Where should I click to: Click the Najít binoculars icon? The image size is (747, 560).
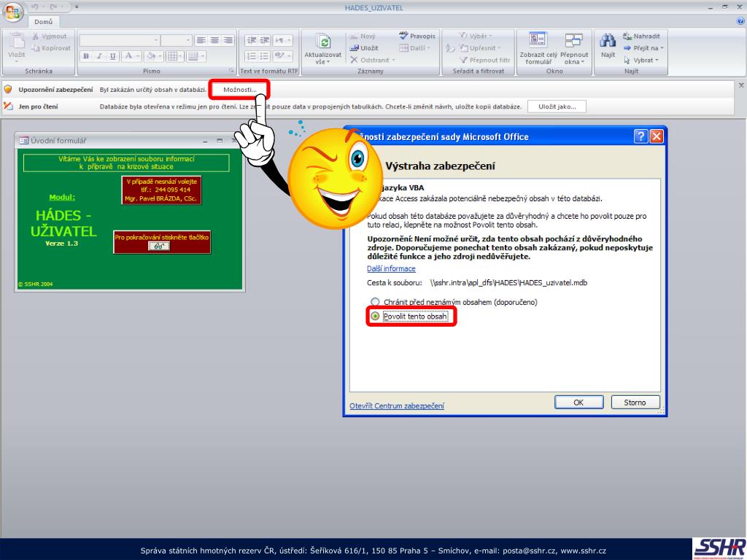tap(608, 41)
